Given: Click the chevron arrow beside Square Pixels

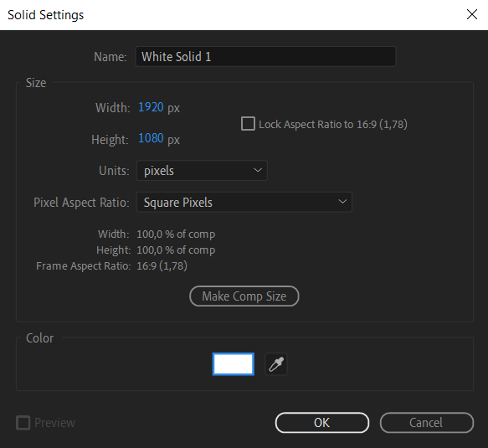Looking at the screenshot, I should tap(342, 202).
